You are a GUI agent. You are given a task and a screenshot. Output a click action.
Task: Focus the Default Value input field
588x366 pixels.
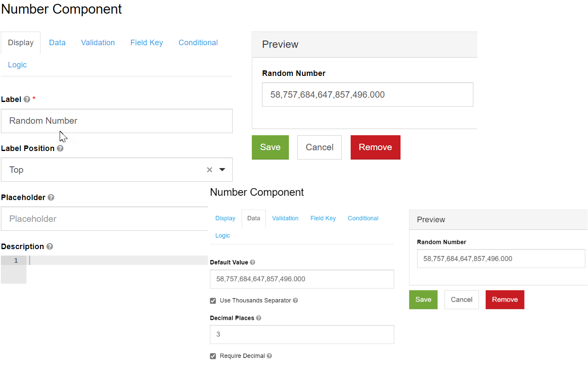pyautogui.click(x=302, y=279)
